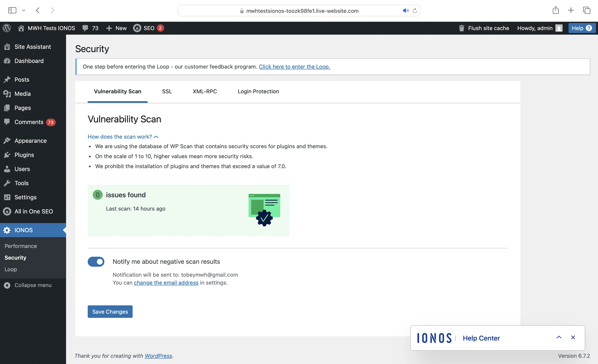Reload the page with refresh icon

tap(415, 11)
